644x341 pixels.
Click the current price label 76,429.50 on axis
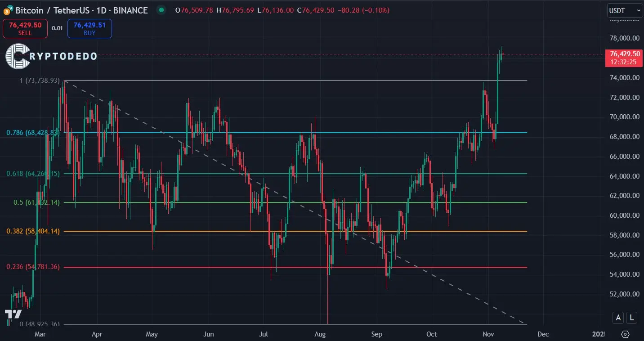625,58
